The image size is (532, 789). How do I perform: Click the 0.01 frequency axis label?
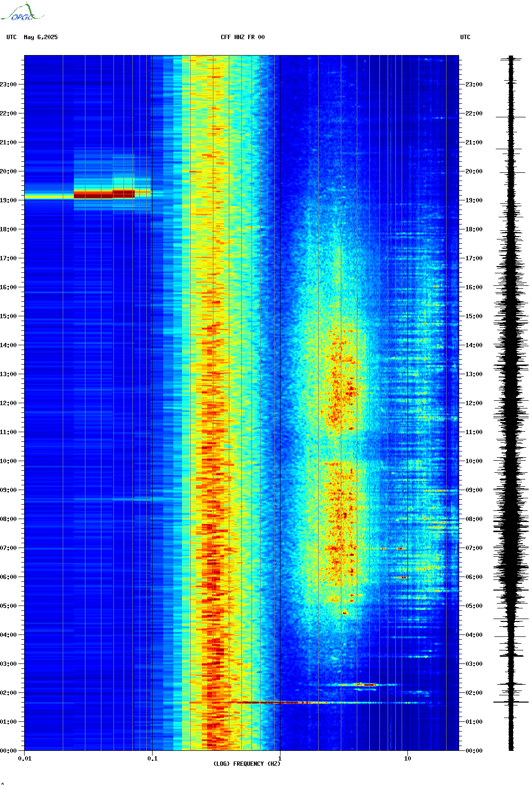point(25,758)
